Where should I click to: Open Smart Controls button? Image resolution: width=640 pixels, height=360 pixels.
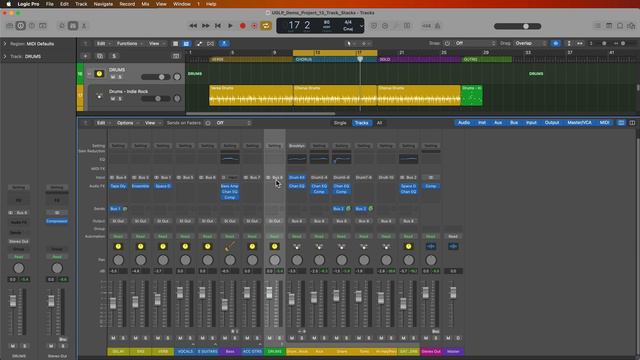[x=62, y=26]
